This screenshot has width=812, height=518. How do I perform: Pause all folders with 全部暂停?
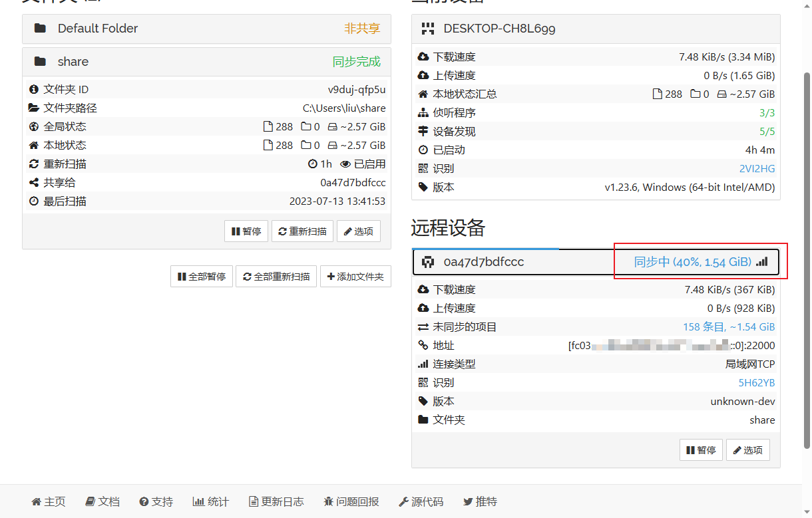[202, 276]
